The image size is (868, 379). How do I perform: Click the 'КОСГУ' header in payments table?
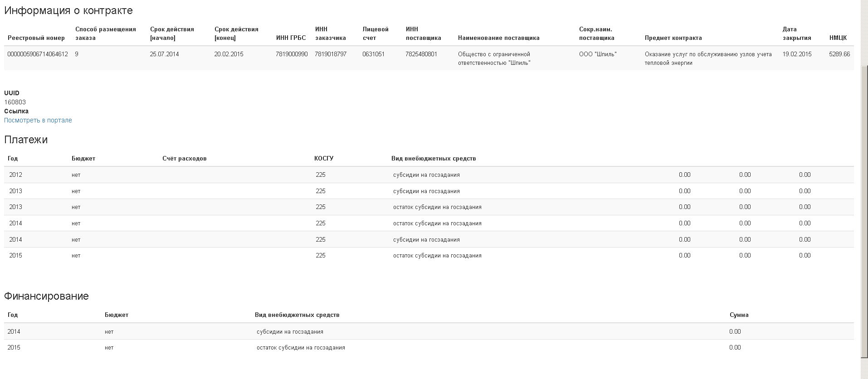coord(324,159)
